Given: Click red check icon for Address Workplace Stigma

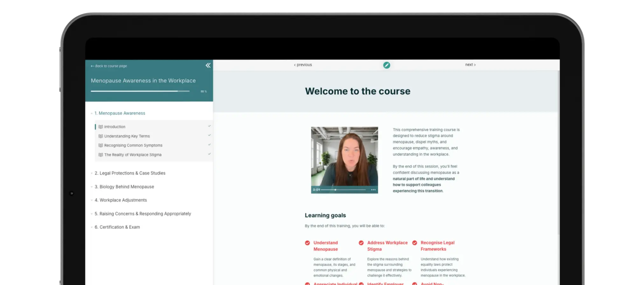Looking at the screenshot, I should click(x=361, y=243).
